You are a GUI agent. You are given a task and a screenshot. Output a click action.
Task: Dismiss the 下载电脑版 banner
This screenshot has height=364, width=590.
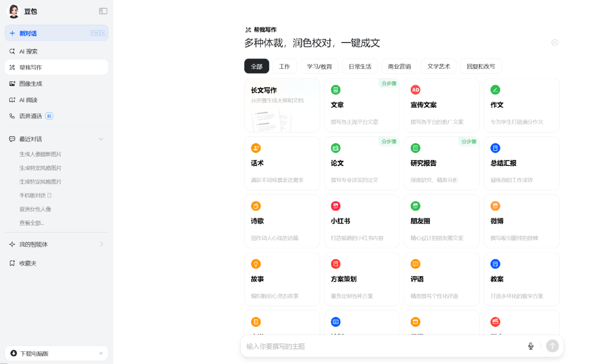coord(101,354)
